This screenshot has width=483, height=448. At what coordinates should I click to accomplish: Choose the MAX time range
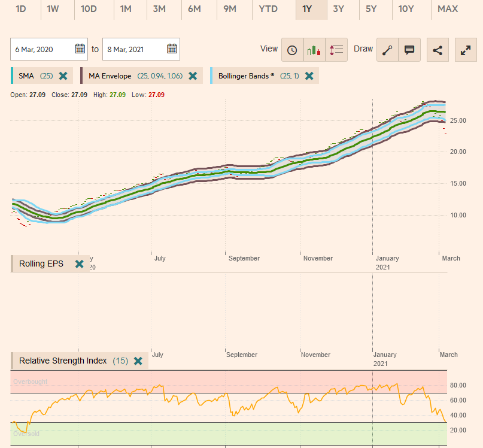[448, 9]
